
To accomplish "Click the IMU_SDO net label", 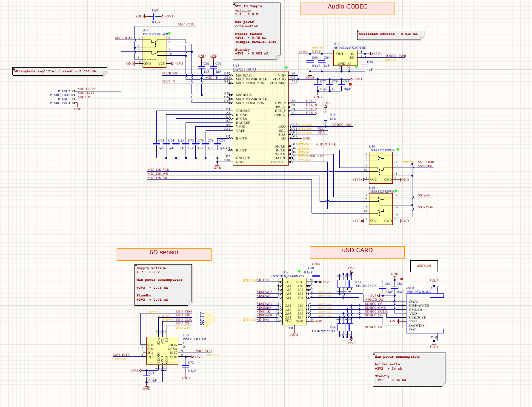I will 184,311.
